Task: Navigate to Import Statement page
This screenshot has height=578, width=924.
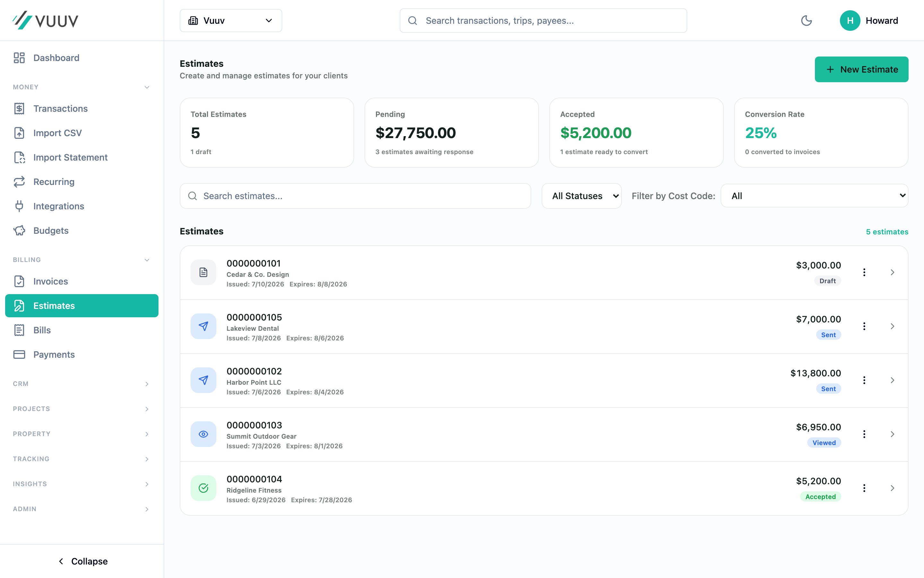Action: pyautogui.click(x=82, y=157)
